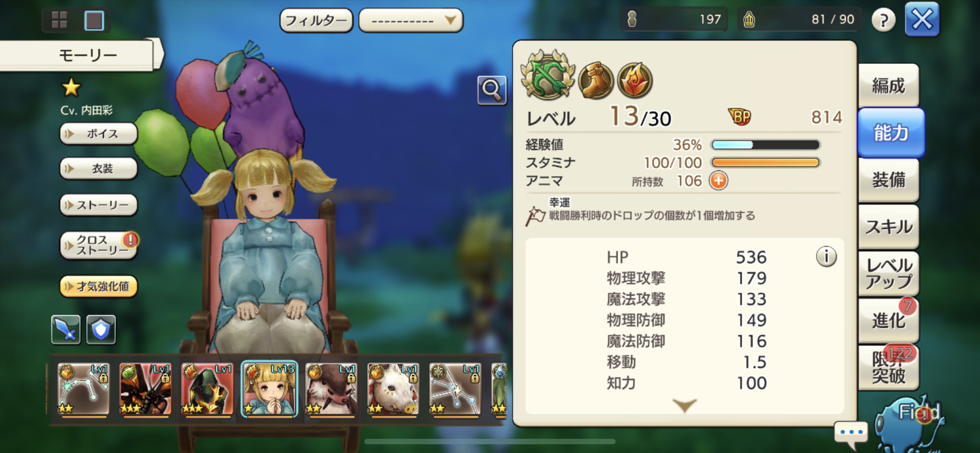
Task: Click the ボイス button
Action: tap(99, 133)
